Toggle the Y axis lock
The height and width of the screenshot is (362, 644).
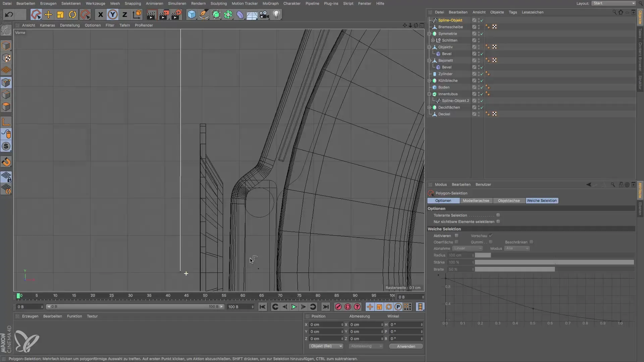(113, 15)
